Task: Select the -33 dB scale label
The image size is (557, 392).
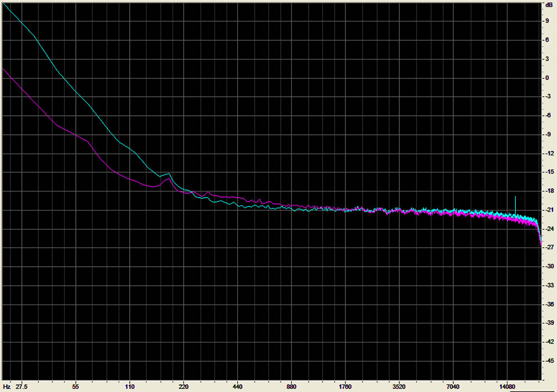Action: coord(549,285)
